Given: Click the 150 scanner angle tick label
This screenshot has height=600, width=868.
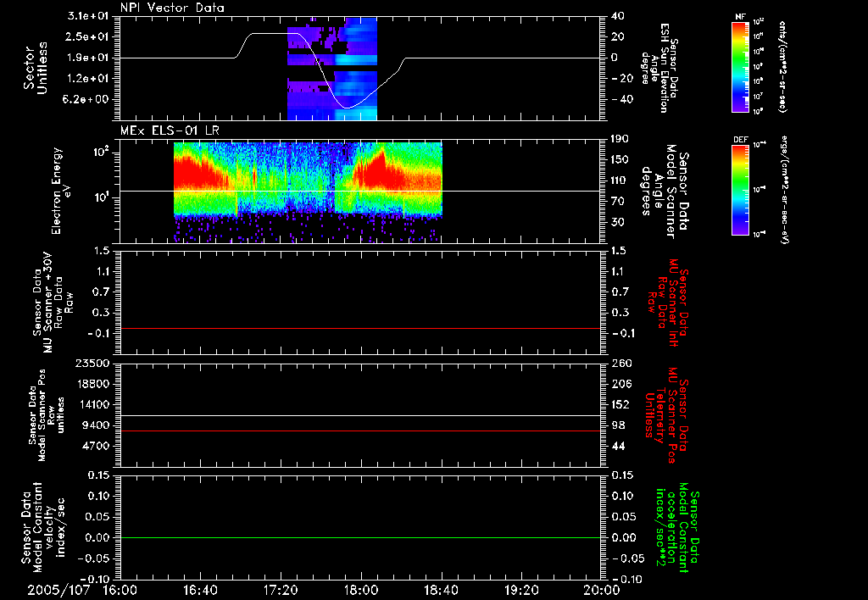Looking at the screenshot, I should click(620, 160).
